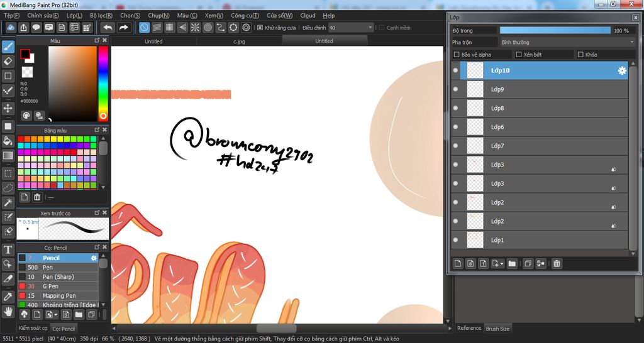The width and height of the screenshot is (644, 343).
Task: Adjust the Độ trong opacity slider
Action: (555, 30)
